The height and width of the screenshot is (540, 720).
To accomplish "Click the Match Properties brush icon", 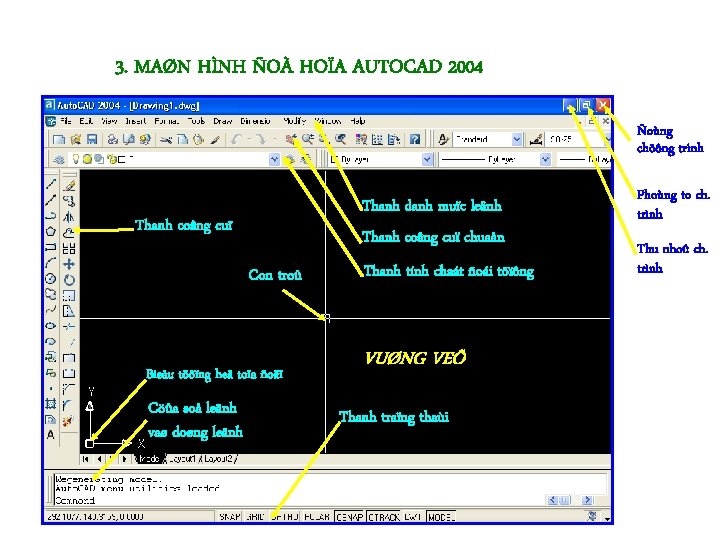I will tap(215, 139).
